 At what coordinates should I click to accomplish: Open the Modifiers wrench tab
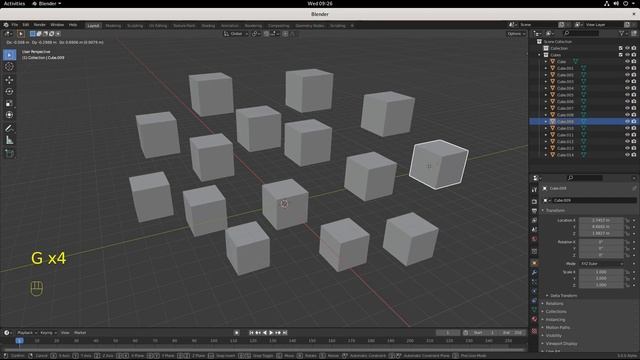[534, 273]
